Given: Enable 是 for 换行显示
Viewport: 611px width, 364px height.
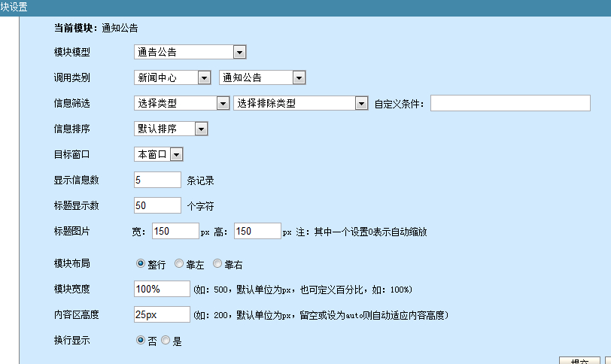Looking at the screenshot, I should pyautogui.click(x=166, y=341).
